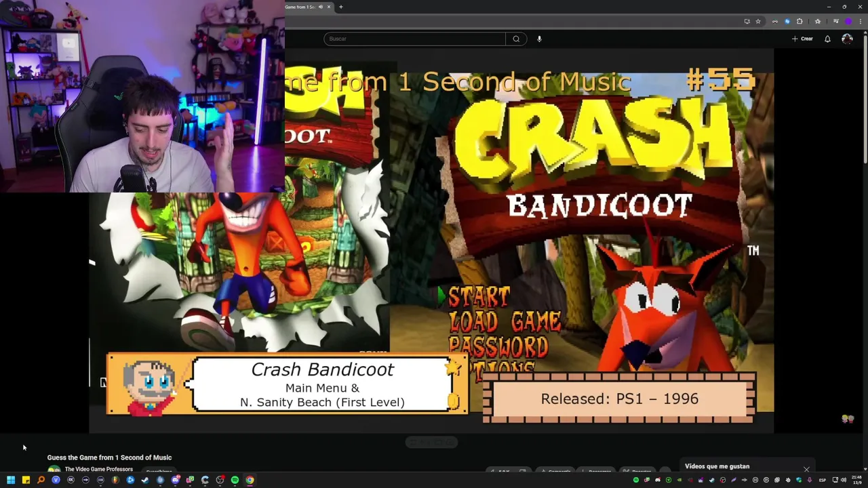Activate voice search microphone icon
Viewport: 868px width, 488px height.
tap(539, 39)
